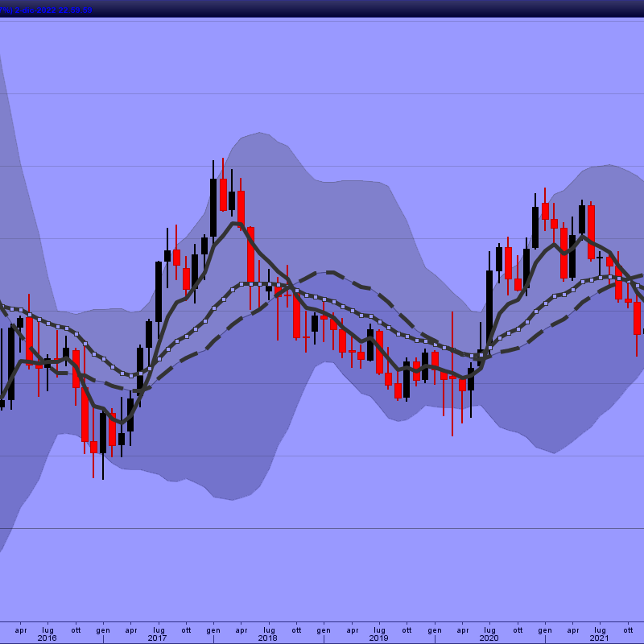Click the "lug" month label in 2019

pos(379,630)
